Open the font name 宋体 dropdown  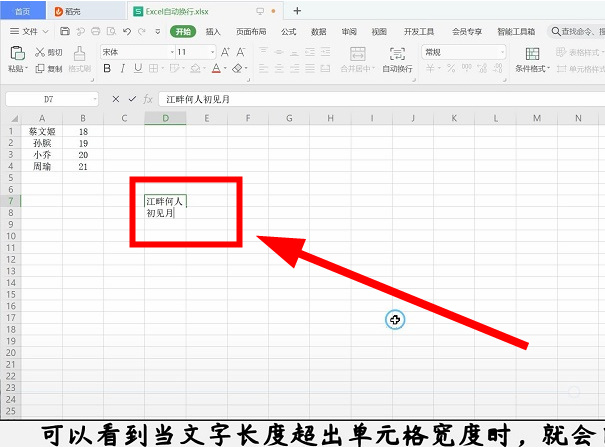click(172, 52)
